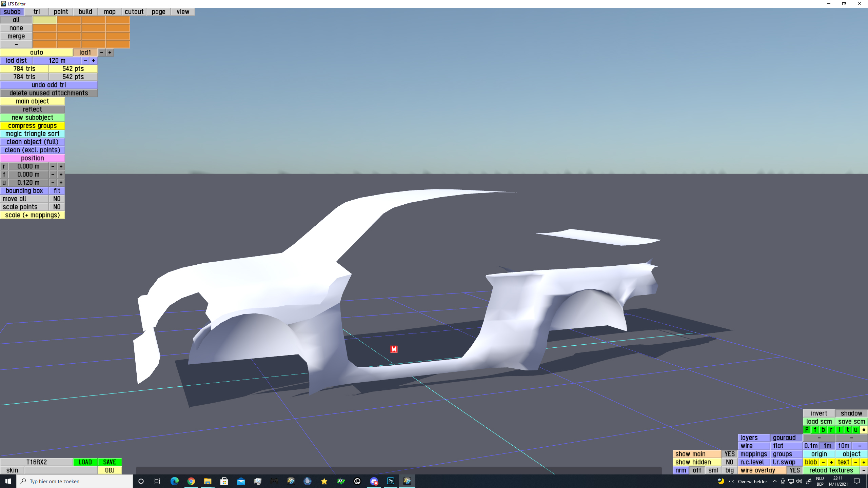Select the light yellow subobject swatch
The width and height of the screenshot is (868, 488).
(44, 20)
